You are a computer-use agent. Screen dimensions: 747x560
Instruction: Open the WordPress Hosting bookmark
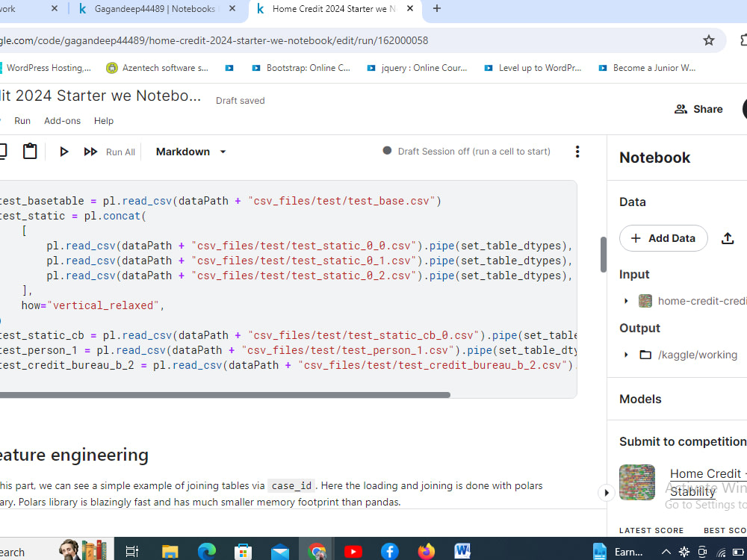(46, 68)
